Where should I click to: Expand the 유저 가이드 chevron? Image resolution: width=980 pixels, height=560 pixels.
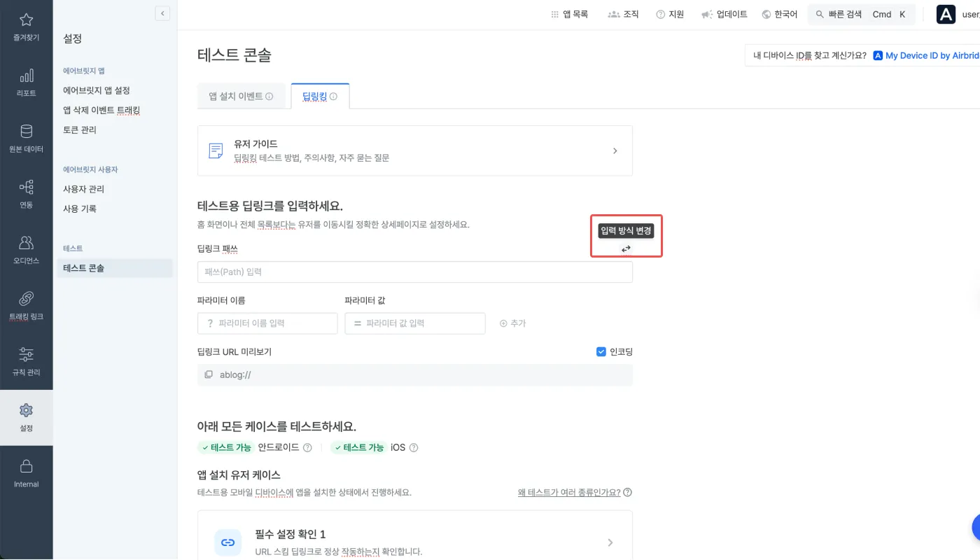(615, 150)
